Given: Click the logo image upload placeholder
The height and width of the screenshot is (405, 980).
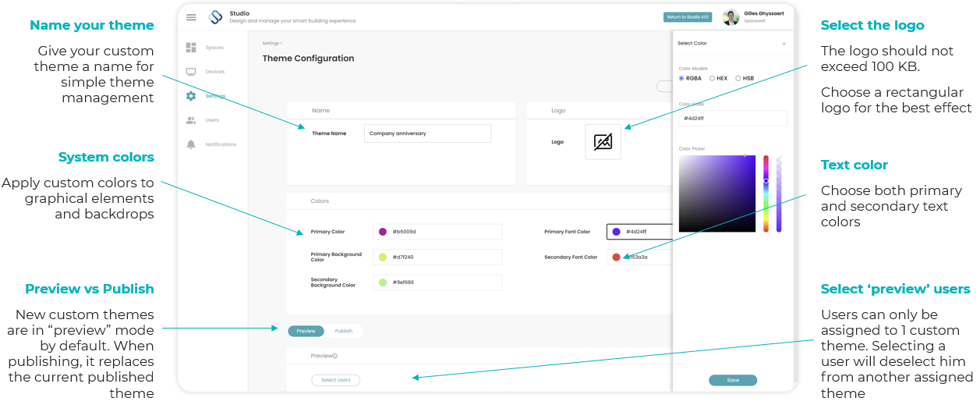Looking at the screenshot, I should pos(603,142).
